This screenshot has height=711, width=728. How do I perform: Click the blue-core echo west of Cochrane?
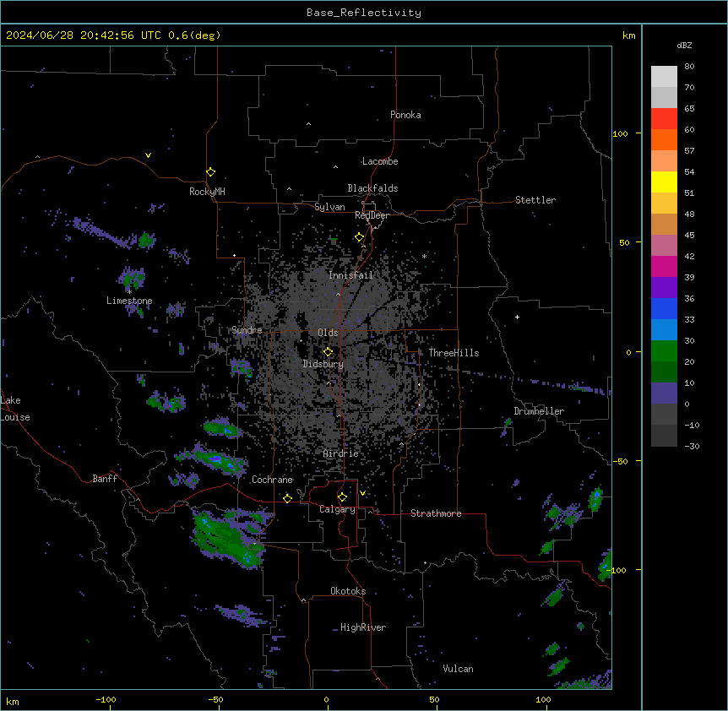click(x=216, y=459)
